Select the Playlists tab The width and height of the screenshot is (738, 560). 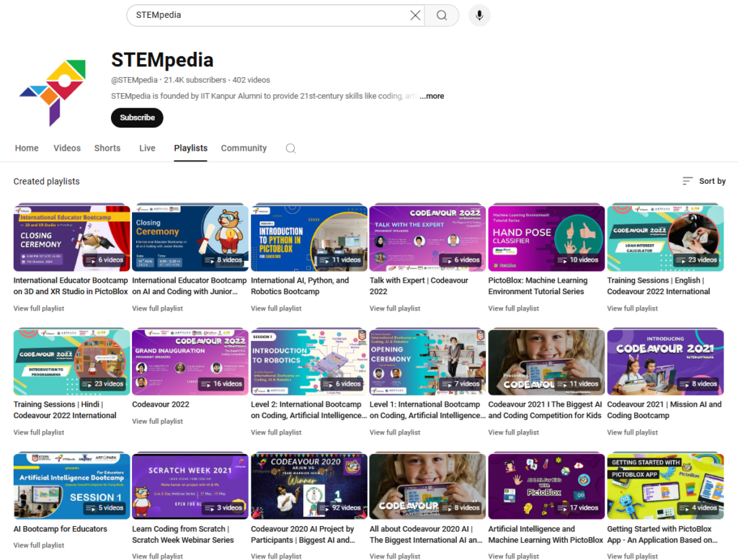click(190, 148)
